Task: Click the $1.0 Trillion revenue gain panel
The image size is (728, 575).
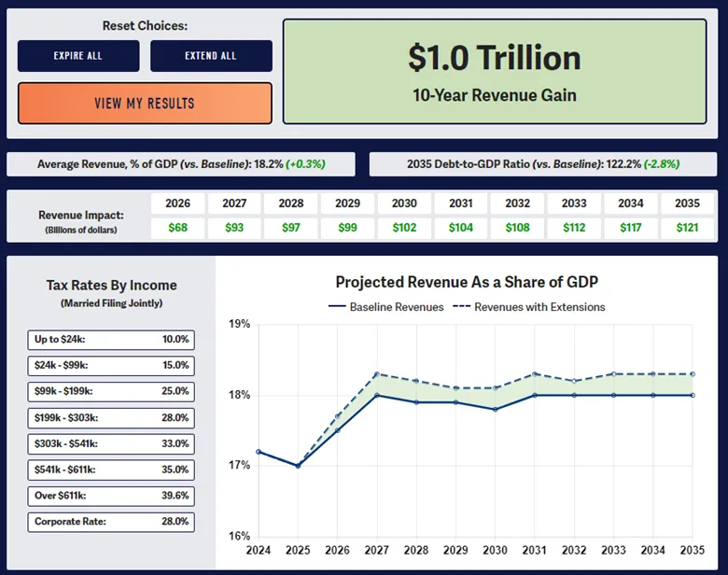Action: (x=494, y=70)
